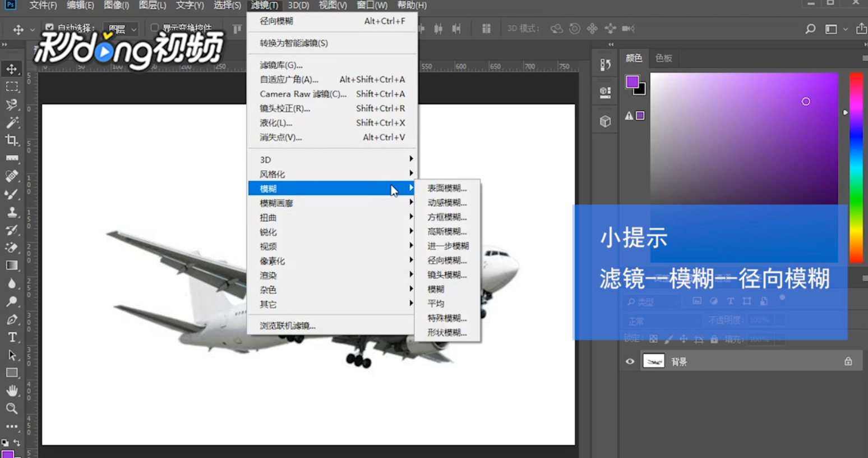The image size is (868, 458).
Task: Choose 转换为智能滤镜(S)
Action: tap(332, 43)
